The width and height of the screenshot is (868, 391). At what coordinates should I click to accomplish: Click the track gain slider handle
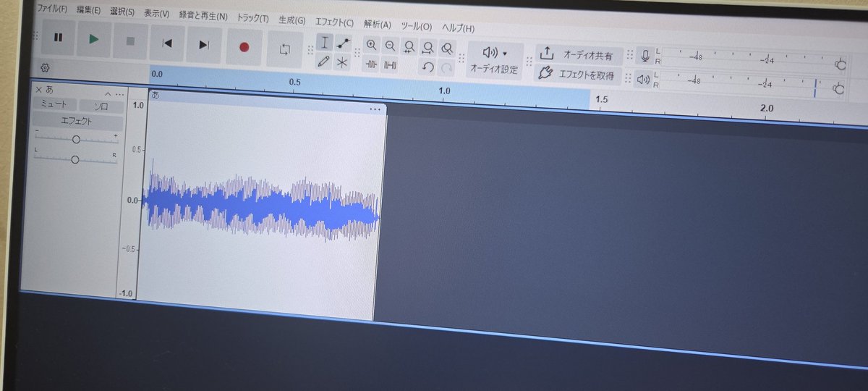pyautogui.click(x=76, y=139)
